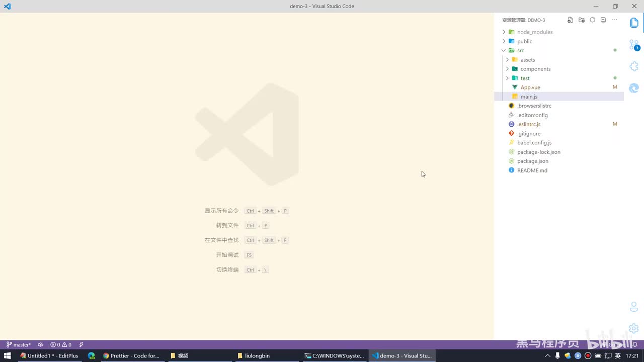The height and width of the screenshot is (362, 644).
Task: Click the yellow-green chat bubble tray icon
Action: 568,355
